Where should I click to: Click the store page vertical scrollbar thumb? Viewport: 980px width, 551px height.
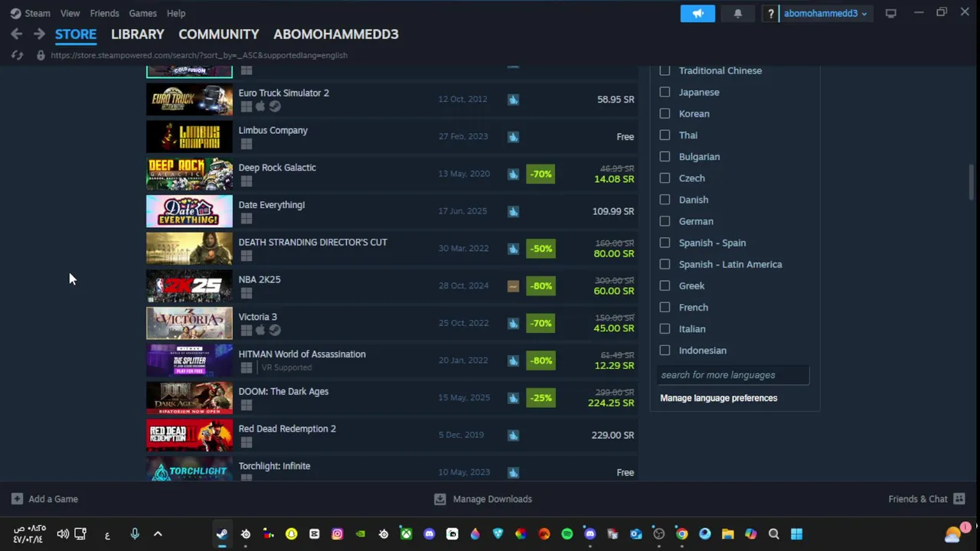(972, 182)
